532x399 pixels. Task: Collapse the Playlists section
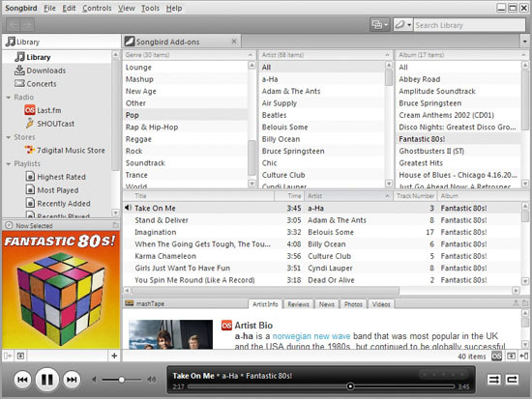pos(9,164)
